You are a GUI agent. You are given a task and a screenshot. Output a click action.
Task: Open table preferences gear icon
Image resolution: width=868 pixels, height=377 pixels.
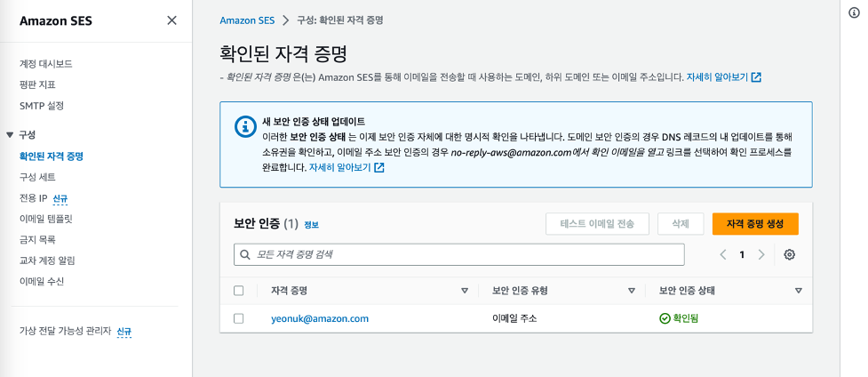coord(790,254)
